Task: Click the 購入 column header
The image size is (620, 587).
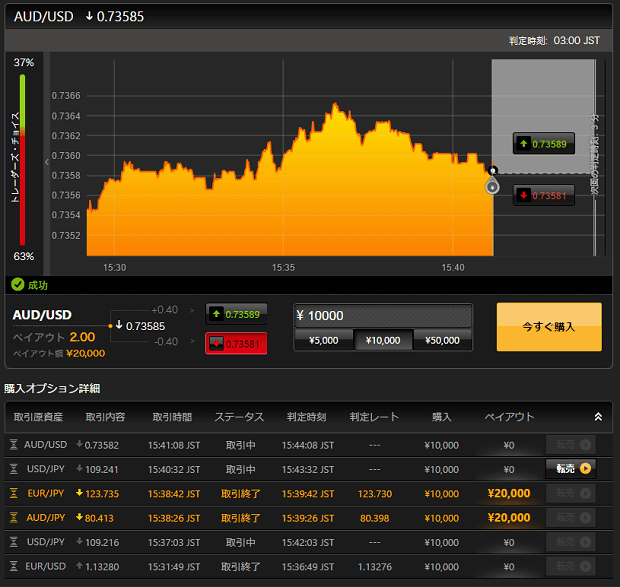Action: pyautogui.click(x=442, y=417)
